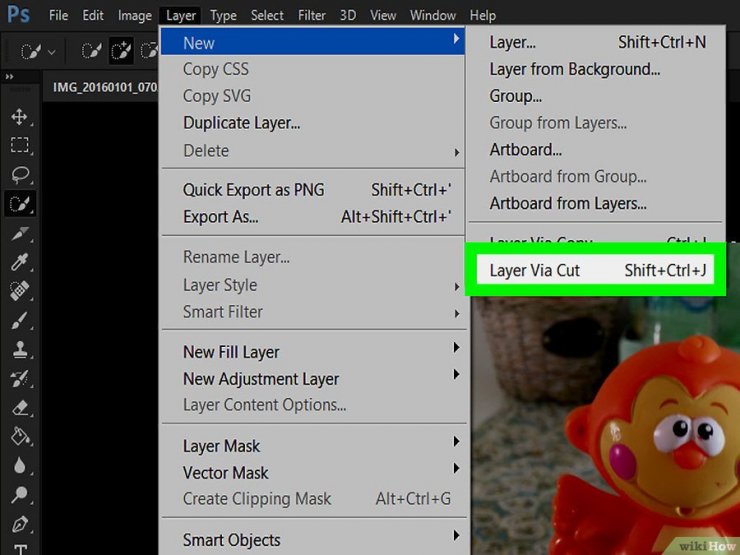Screen dimensions: 740x555
Task: Pick the Brush tool
Action: pyautogui.click(x=19, y=320)
